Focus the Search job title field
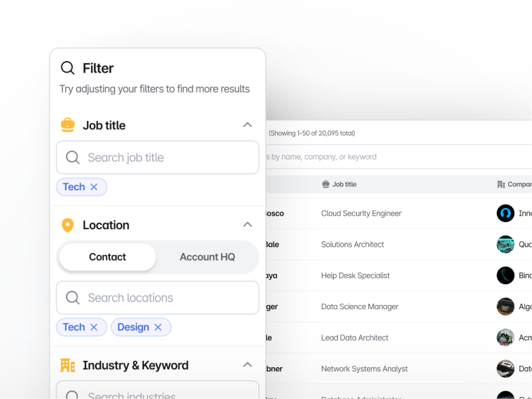 (x=158, y=158)
